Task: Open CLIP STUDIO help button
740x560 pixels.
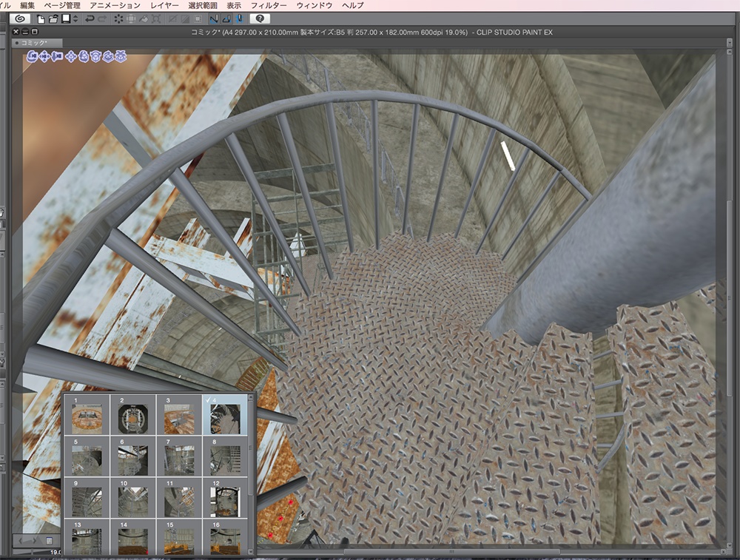Action: (x=260, y=19)
